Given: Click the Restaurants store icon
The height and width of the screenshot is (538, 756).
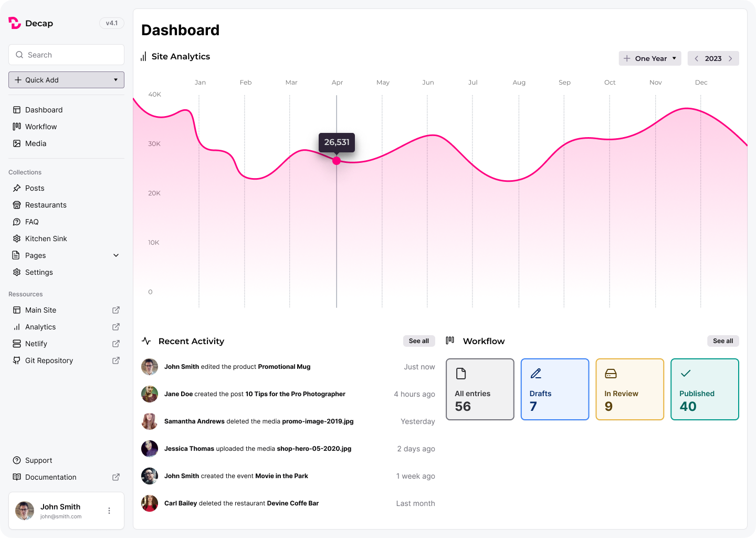Looking at the screenshot, I should [17, 205].
